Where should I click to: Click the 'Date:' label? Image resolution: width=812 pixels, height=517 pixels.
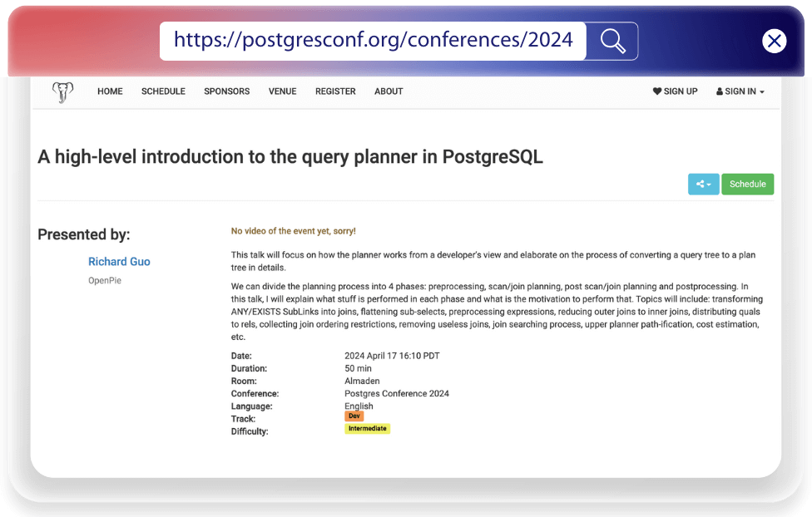coord(241,356)
